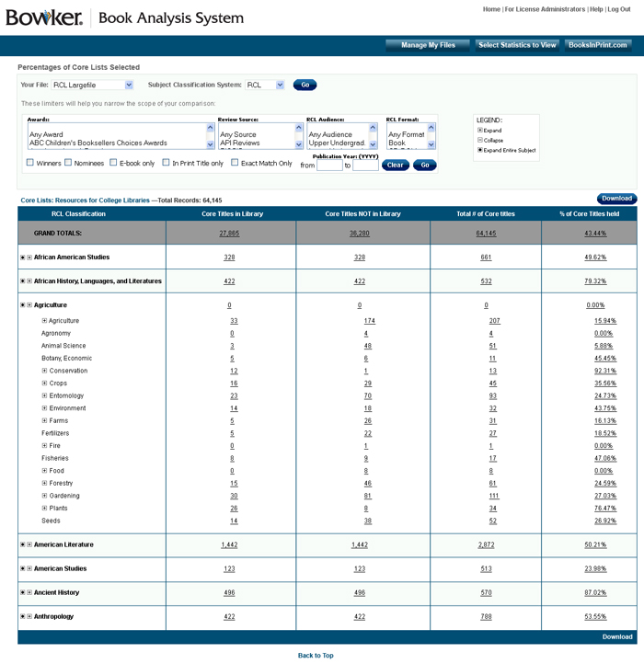Open Help link in header
Viewport: 644px width, 664px height.
tap(596, 9)
